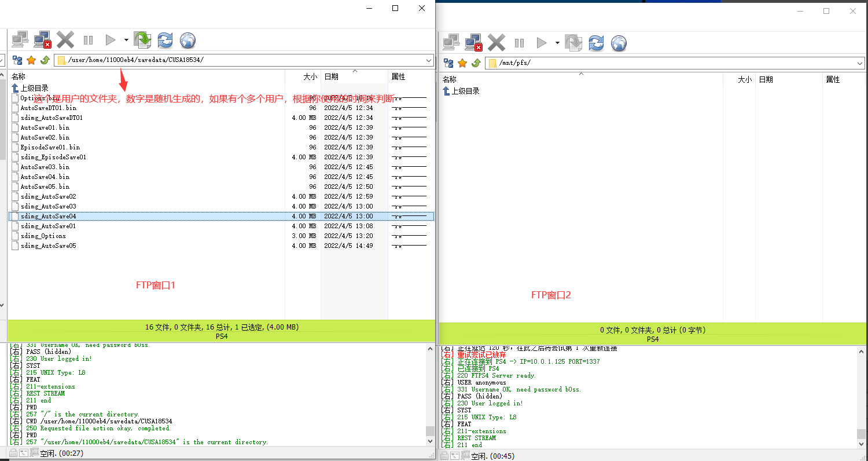Viewport: 868px width, 461px height.
Task: Expand path history dropdown in window 1
Action: tap(428, 60)
